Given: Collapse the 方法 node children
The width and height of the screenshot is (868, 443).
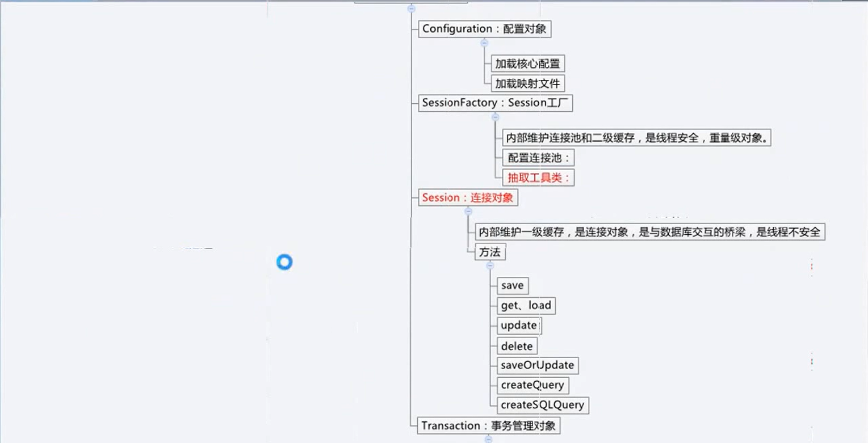Looking at the screenshot, I should click(490, 265).
